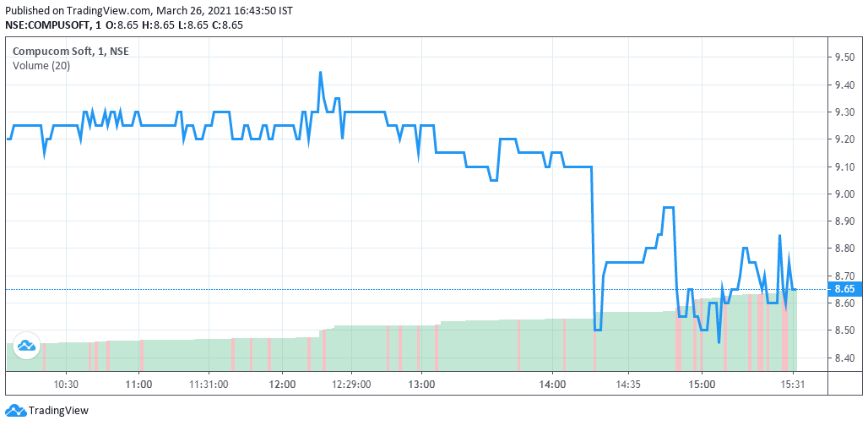
Task: Click the 11:31:00 time axis label
Action: [x=209, y=385]
